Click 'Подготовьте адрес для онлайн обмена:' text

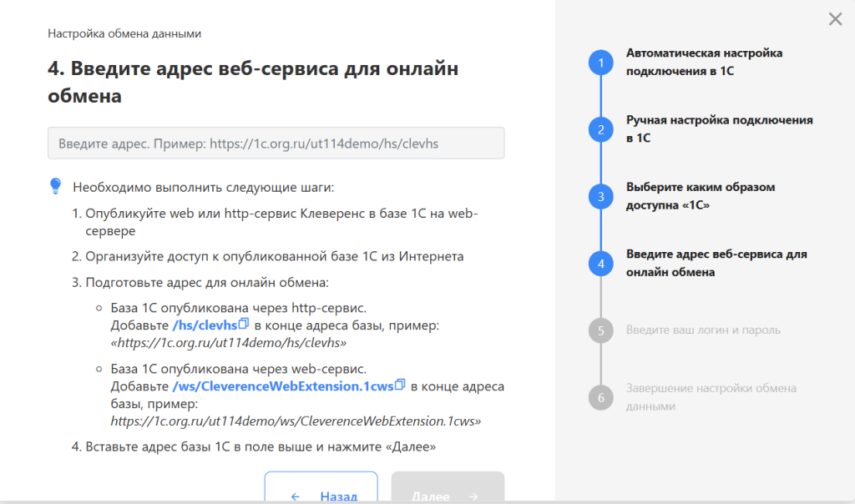tap(207, 283)
